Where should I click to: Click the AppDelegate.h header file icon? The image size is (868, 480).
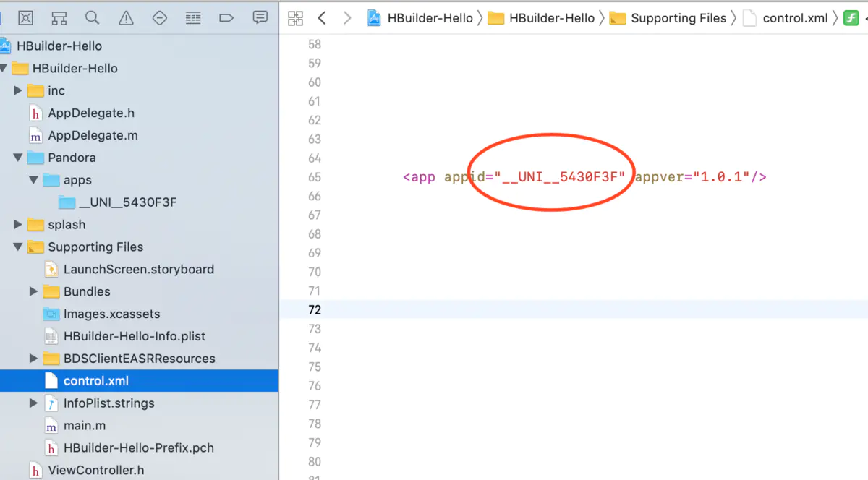tap(35, 113)
